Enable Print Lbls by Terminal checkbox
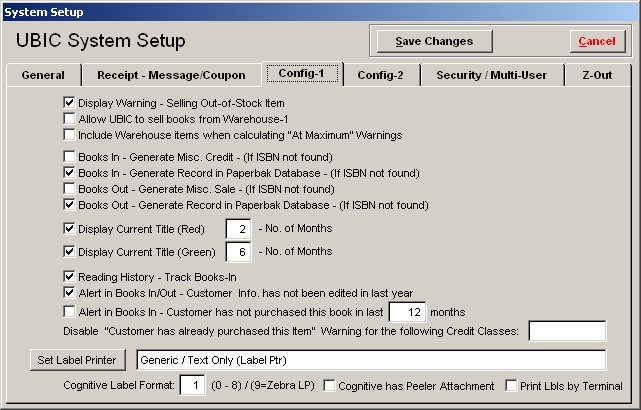This screenshot has height=410, width=641. pos(511,385)
